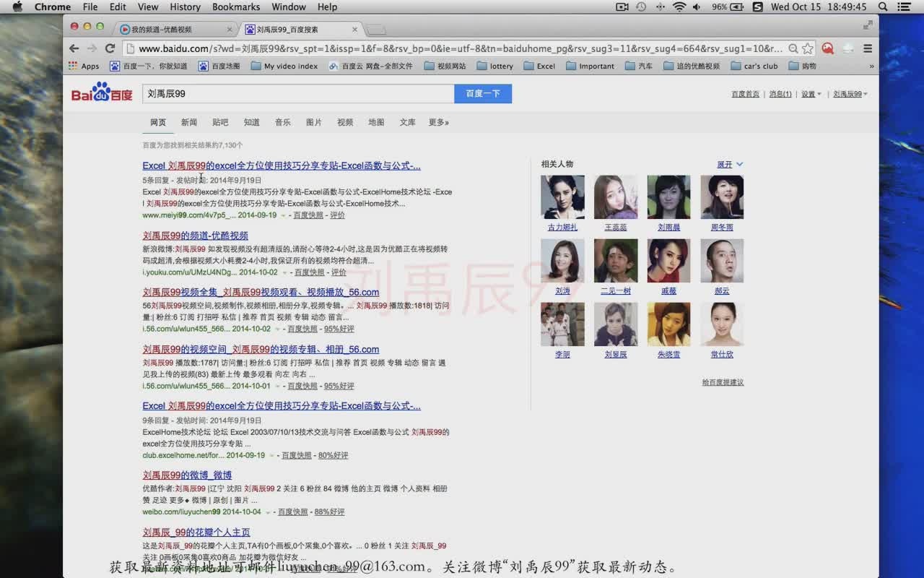Reload the page with the refresh icon
Screen dimensions: 924x578
pyautogui.click(x=110, y=48)
